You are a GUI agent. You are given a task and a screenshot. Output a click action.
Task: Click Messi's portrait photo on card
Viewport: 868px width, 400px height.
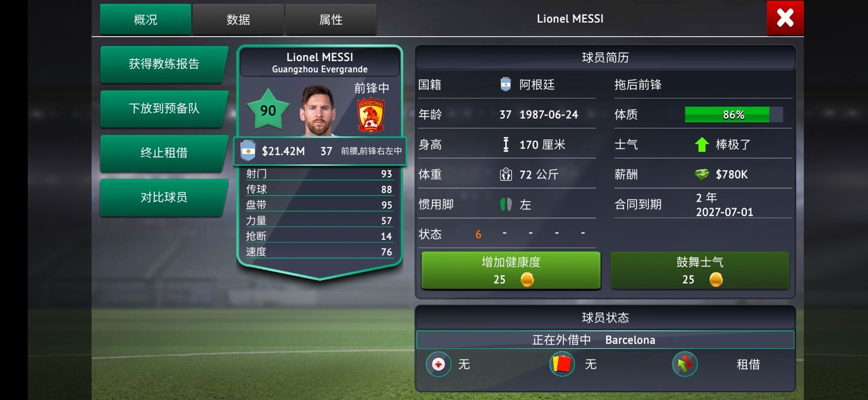click(x=318, y=110)
